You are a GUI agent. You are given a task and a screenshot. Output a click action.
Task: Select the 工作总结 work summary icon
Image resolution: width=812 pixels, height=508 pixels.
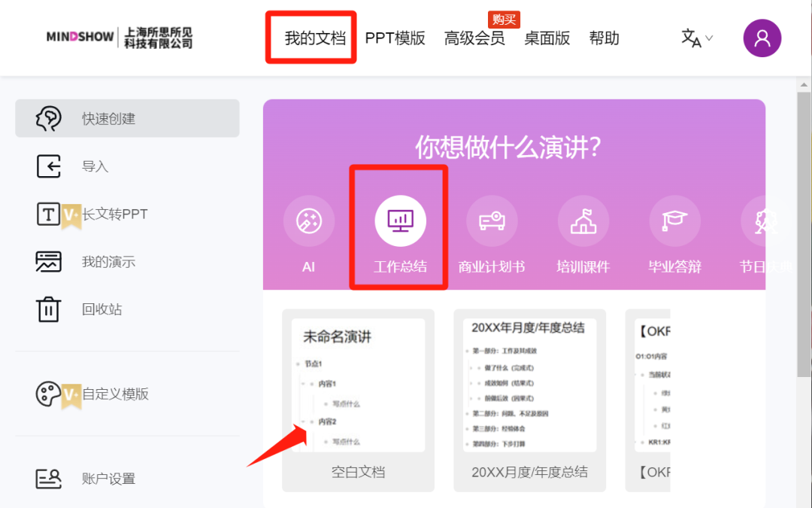pyautogui.click(x=400, y=221)
